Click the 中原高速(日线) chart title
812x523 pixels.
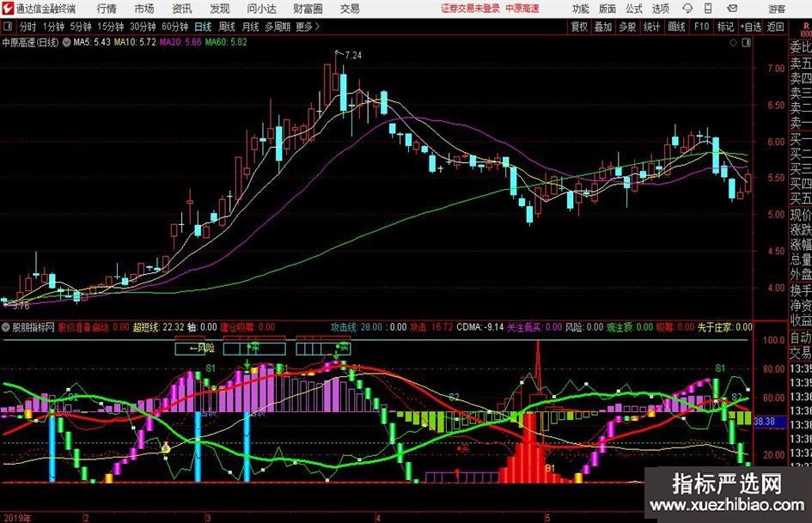point(31,42)
